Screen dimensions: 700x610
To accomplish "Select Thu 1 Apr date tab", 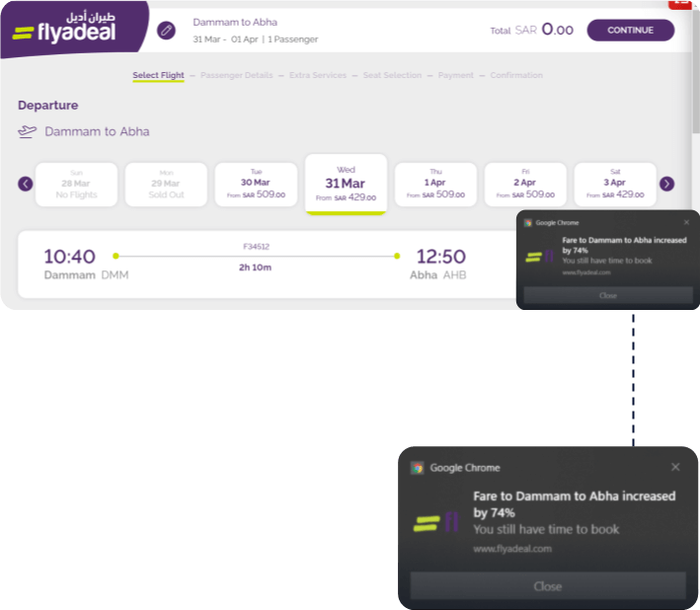I will (x=435, y=184).
